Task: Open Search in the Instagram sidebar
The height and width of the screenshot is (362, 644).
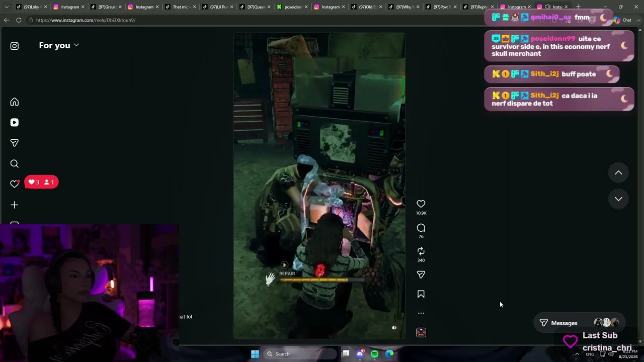Action: click(x=15, y=164)
